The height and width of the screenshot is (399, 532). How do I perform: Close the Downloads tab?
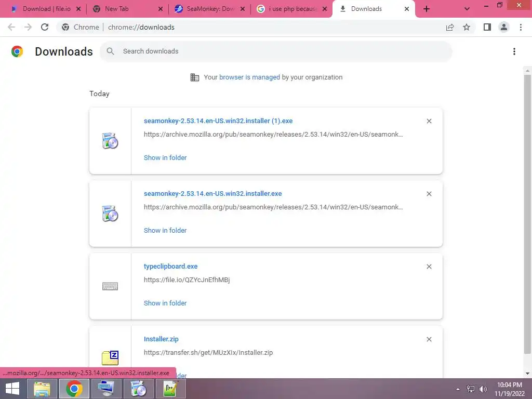click(x=407, y=9)
